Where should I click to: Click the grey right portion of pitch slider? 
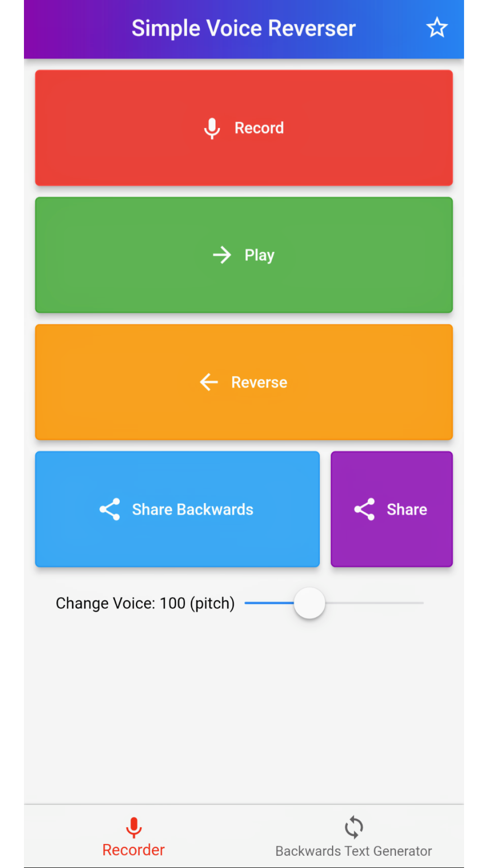(x=375, y=603)
